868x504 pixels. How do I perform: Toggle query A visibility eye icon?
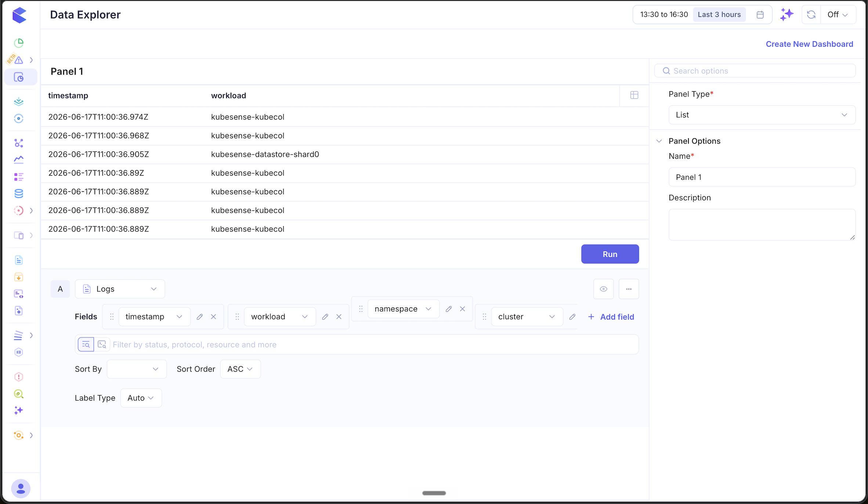[603, 289]
